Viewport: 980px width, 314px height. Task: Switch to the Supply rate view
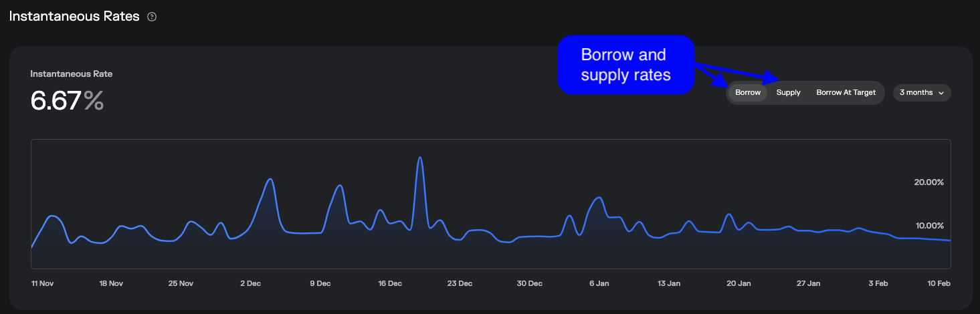[x=788, y=93]
